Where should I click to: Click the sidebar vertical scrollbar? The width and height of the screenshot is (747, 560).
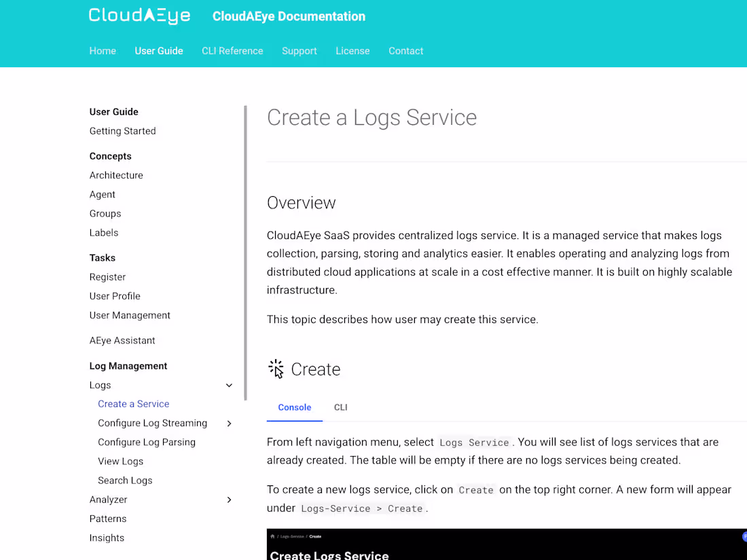pos(245,253)
